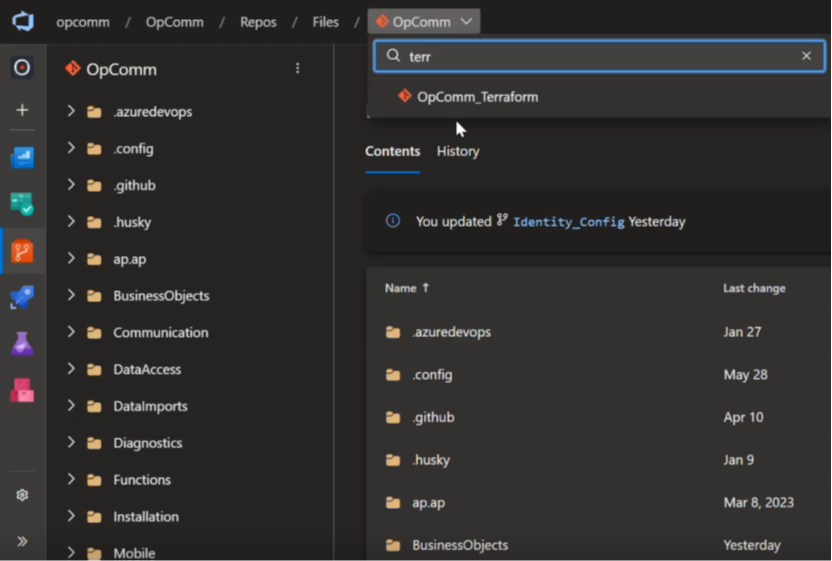
Task: Open Boards from the left sidebar
Action: (x=22, y=205)
